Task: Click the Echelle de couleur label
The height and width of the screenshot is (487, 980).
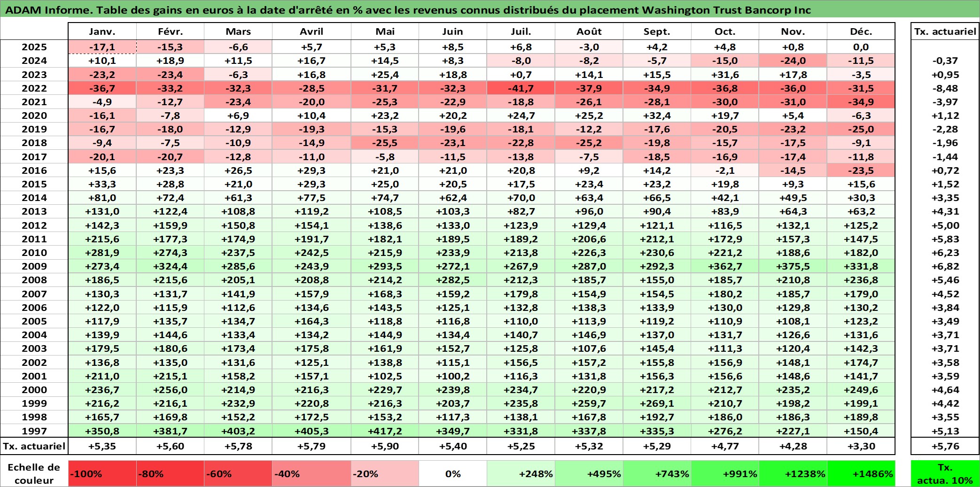Action: coord(34,473)
